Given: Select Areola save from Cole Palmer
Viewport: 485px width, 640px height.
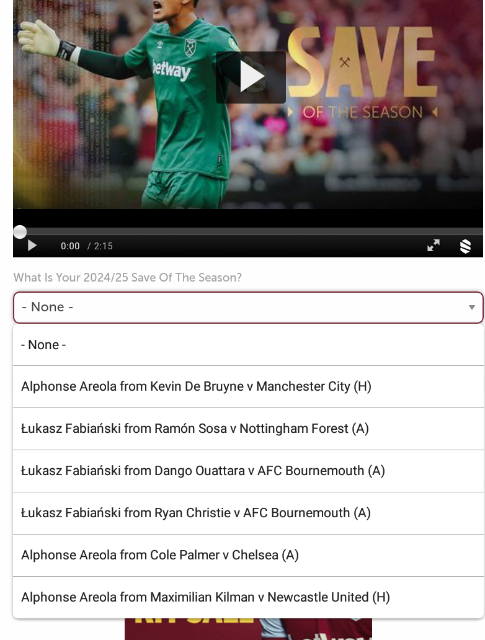Looking at the screenshot, I should coord(248,555).
